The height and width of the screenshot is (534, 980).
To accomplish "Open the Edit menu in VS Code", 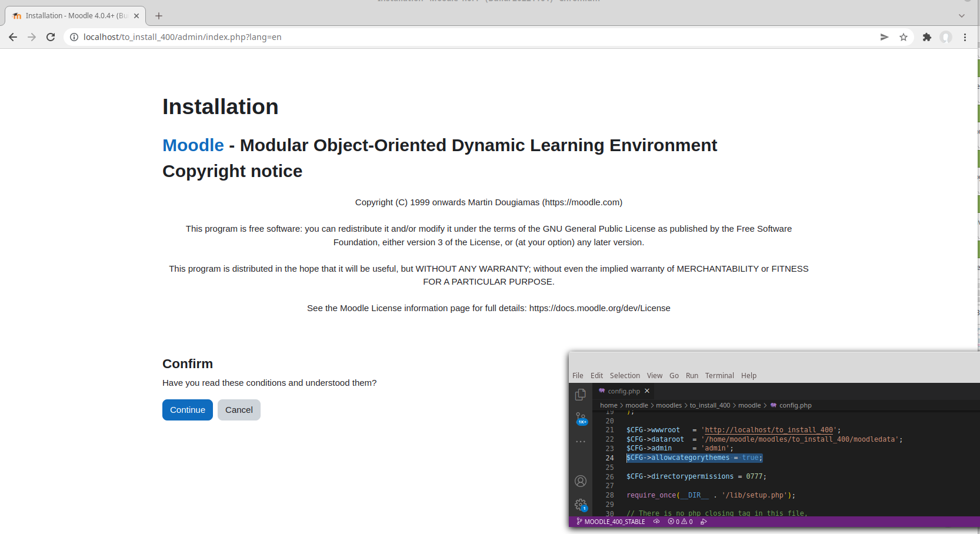I will (x=596, y=376).
